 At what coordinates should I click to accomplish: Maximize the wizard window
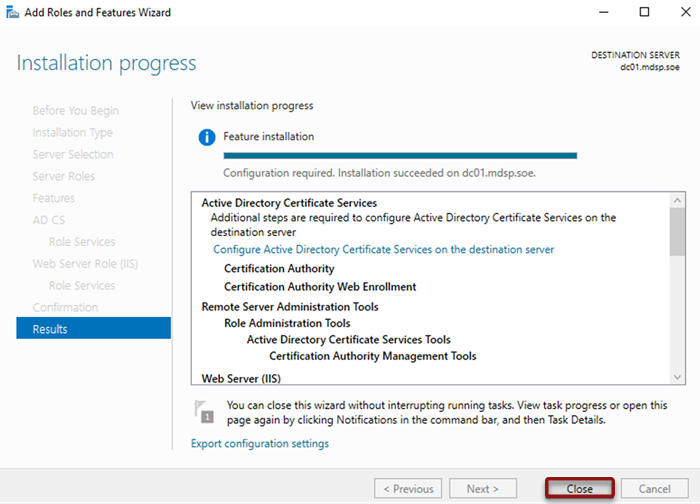click(x=644, y=12)
